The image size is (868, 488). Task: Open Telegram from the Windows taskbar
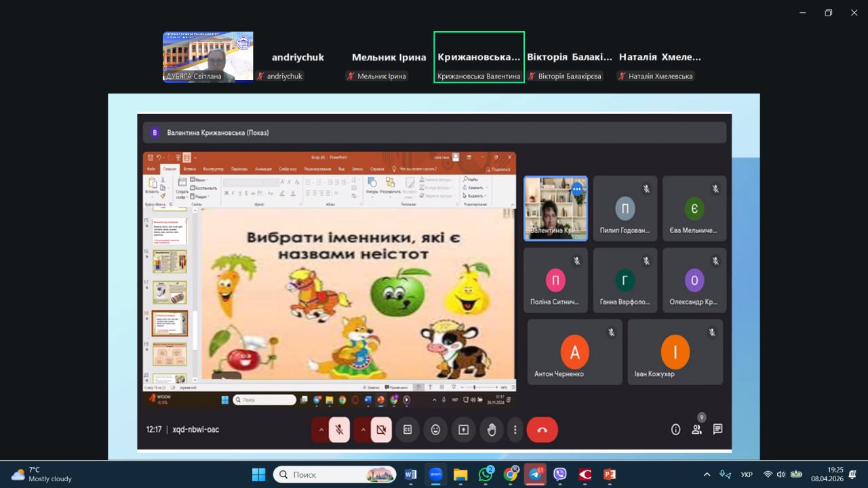coord(535,474)
